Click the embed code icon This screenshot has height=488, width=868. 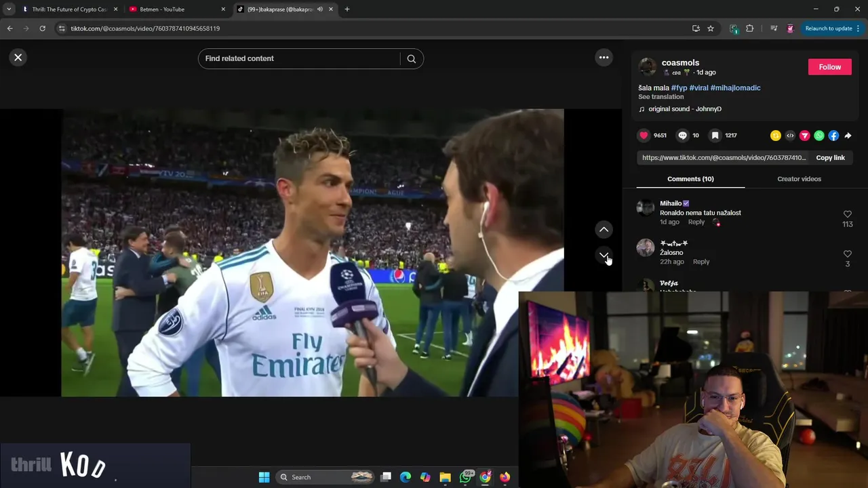click(790, 136)
